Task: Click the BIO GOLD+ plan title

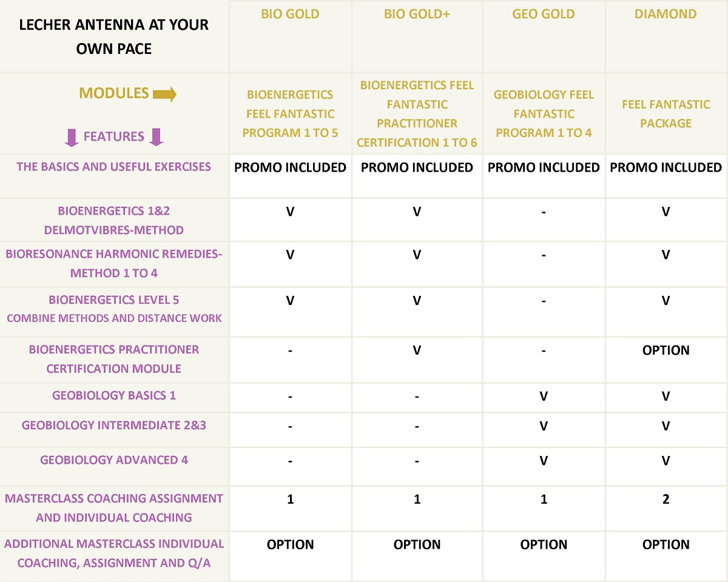Action: (417, 14)
